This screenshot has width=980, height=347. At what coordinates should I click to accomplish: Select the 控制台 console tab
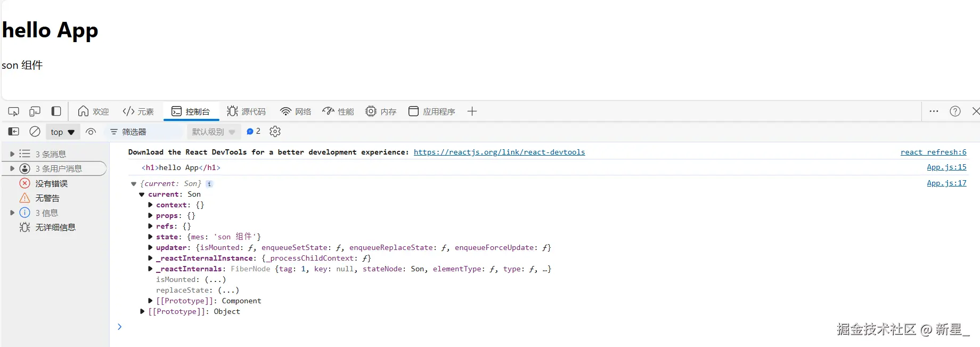tap(191, 111)
